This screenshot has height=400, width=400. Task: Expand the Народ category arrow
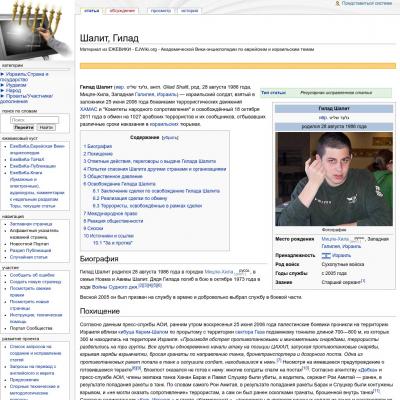click(x=2, y=90)
